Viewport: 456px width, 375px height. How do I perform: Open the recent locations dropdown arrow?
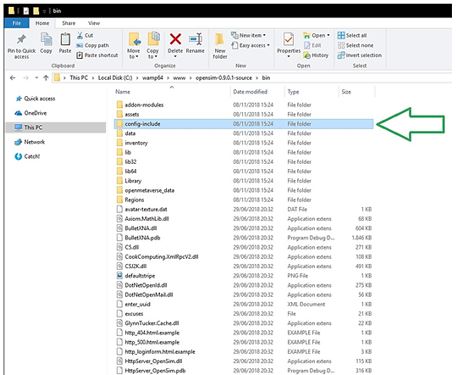point(36,78)
